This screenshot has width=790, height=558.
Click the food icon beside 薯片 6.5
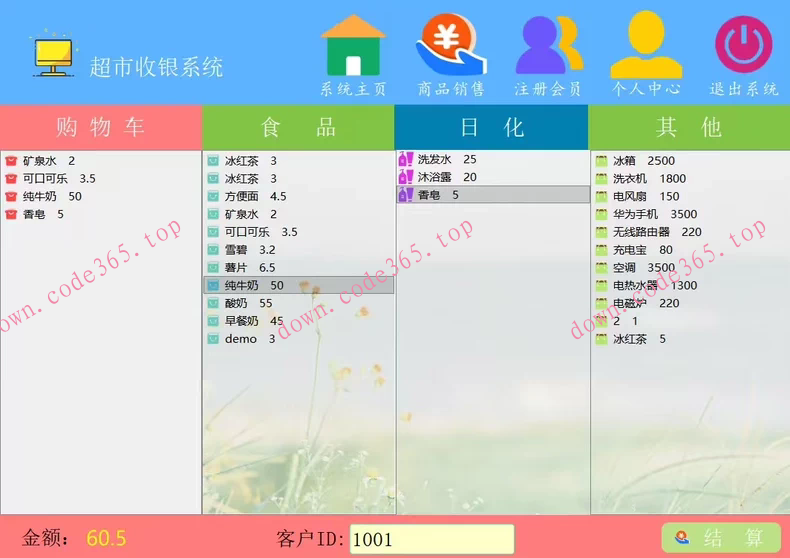[x=213, y=267]
